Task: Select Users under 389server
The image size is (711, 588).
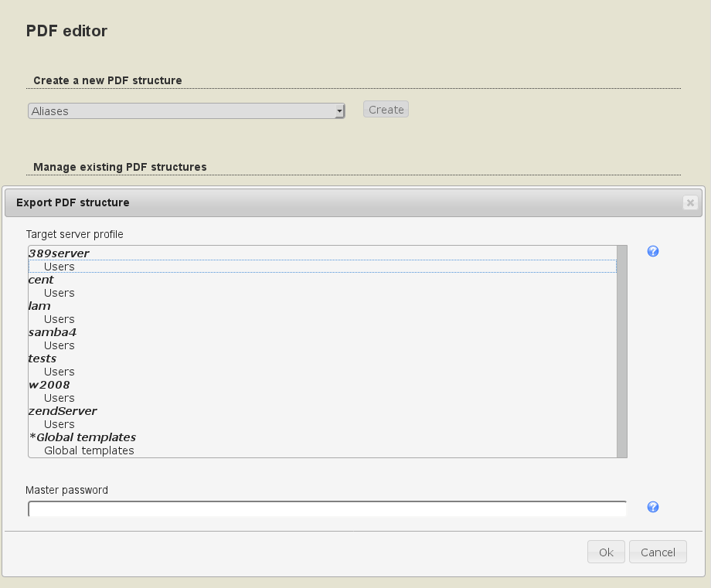Action: pyautogui.click(x=60, y=267)
